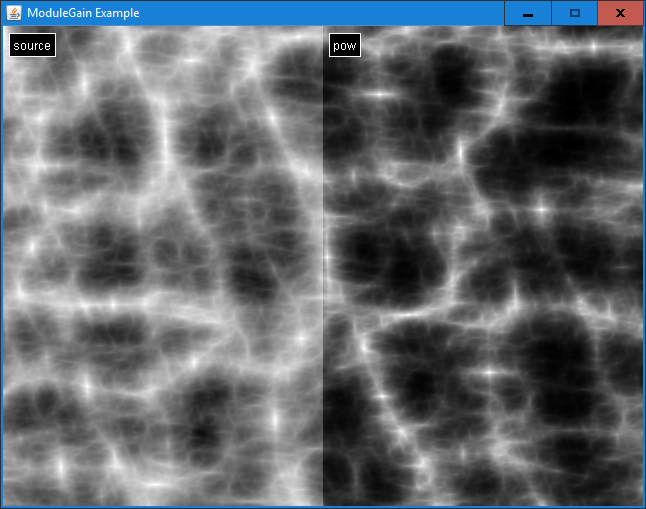The width and height of the screenshot is (646, 509).
Task: Click the "pow" label box
Action: coord(344,46)
